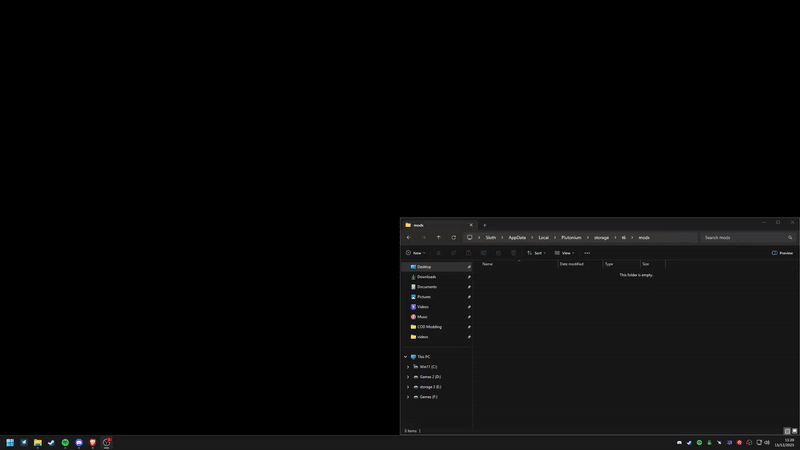Navigate to AppData in the breadcrumb
Screen dimensions: 800x450
click(x=517, y=238)
